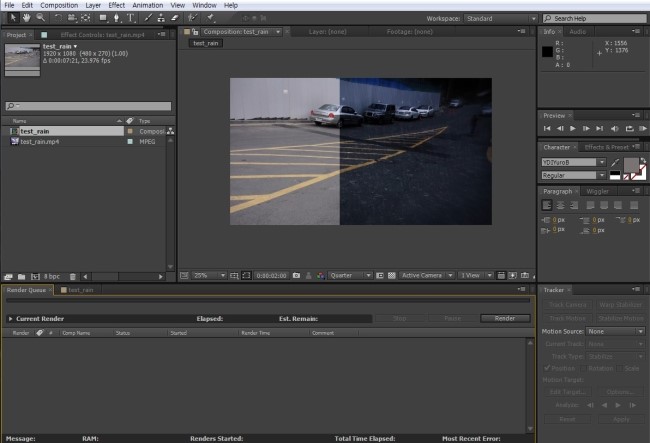Select the Brush tool
This screenshot has width=650, height=443.
(x=148, y=18)
